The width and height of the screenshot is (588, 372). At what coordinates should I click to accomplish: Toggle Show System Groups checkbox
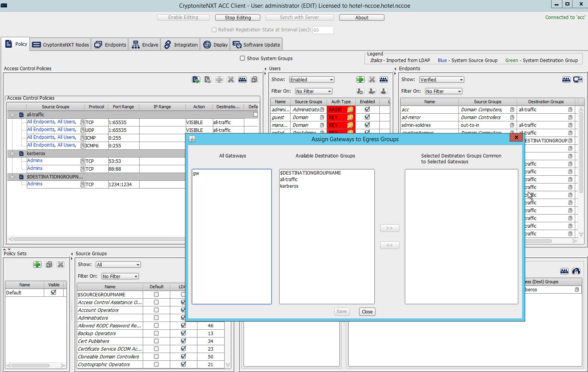(242, 58)
